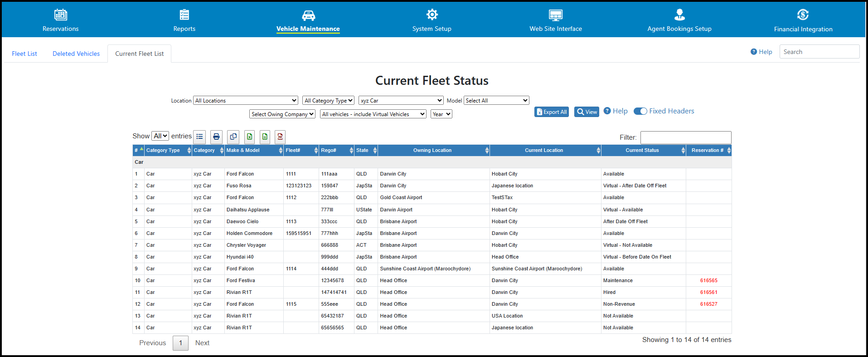The width and height of the screenshot is (868, 357).
Task: Switch to the Fleet List tab
Action: click(24, 54)
